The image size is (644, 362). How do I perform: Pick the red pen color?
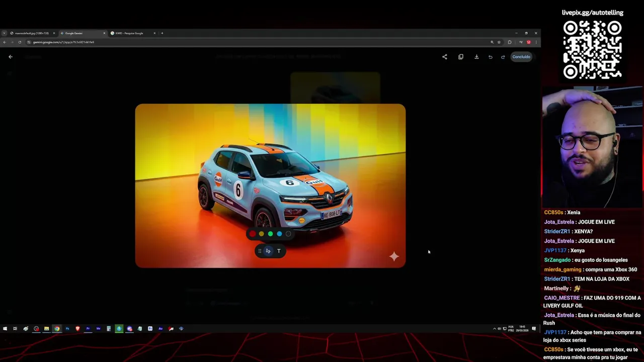coord(253,234)
